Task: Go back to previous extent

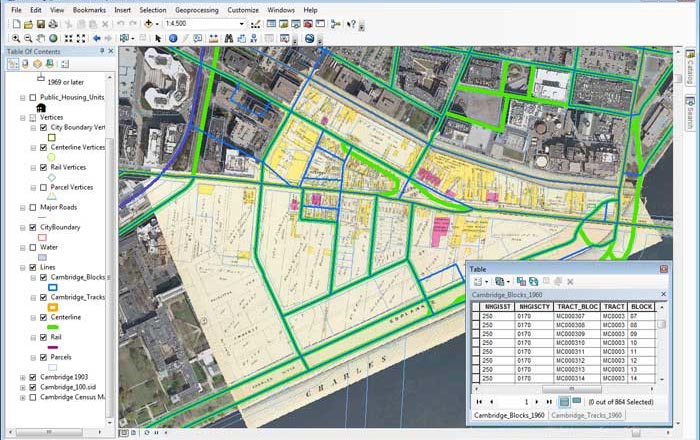Action: click(x=96, y=39)
